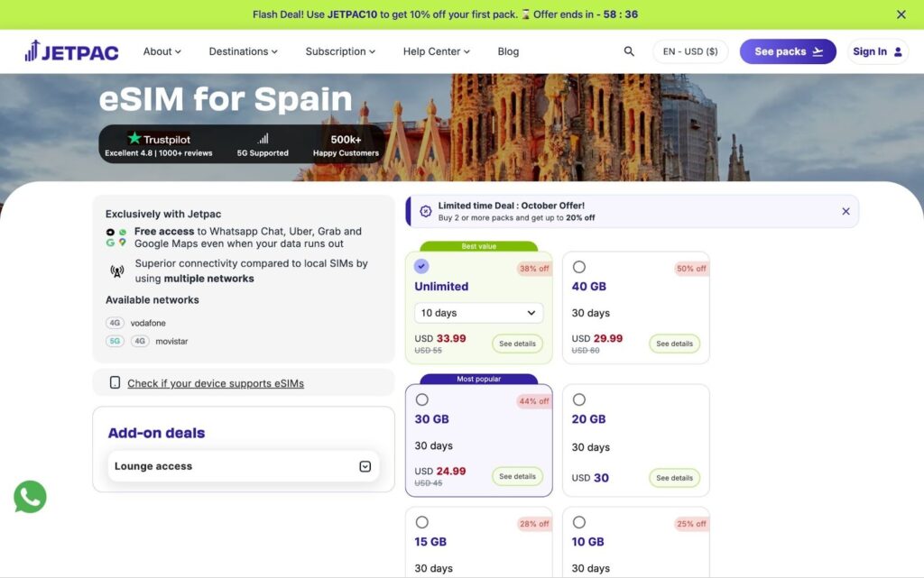
Task: Open the Destinations menu
Action: pyautogui.click(x=243, y=51)
